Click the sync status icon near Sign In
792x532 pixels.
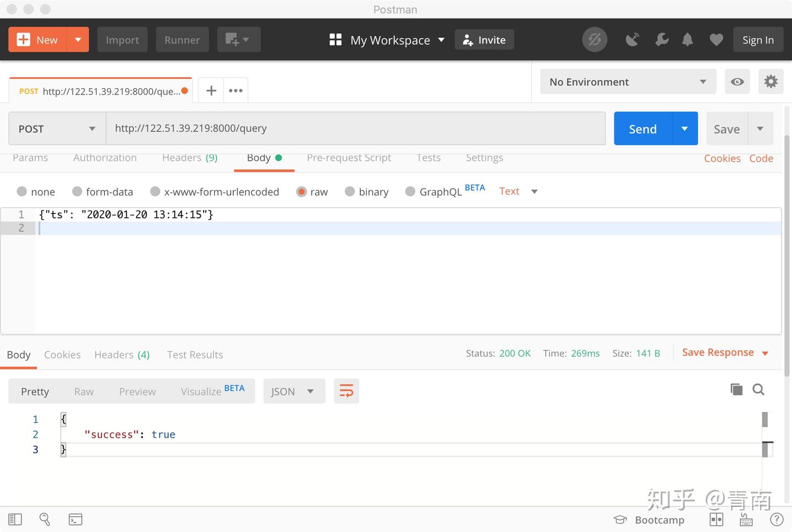pyautogui.click(x=595, y=39)
